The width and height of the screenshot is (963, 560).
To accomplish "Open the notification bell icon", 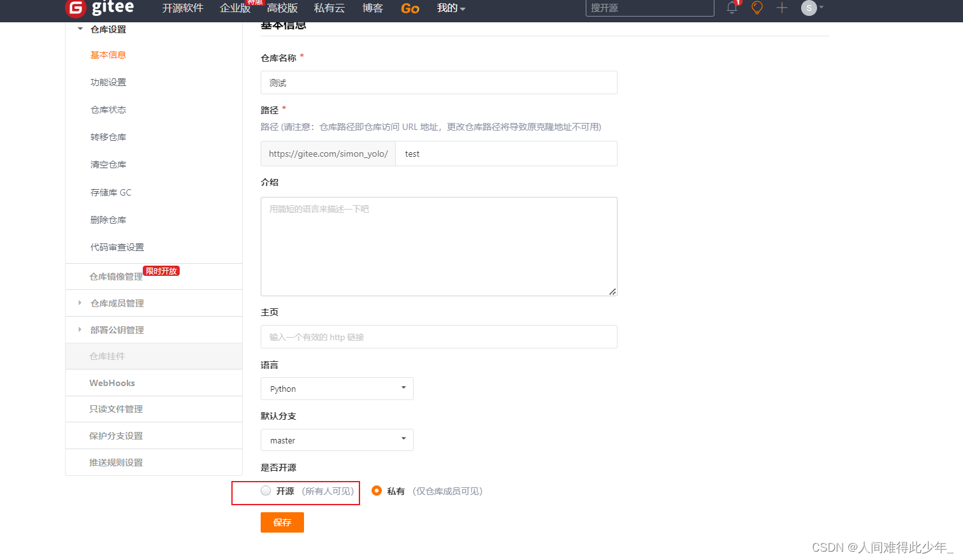I will click(732, 8).
